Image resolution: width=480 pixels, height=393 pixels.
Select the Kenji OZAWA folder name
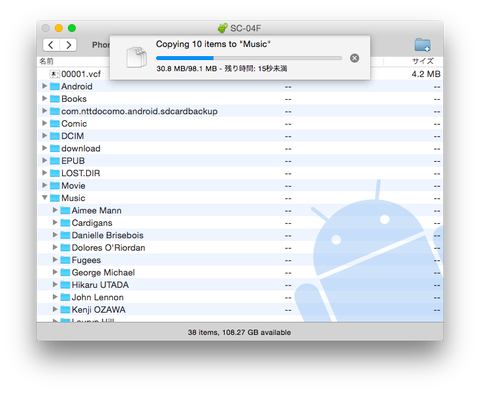[99, 310]
